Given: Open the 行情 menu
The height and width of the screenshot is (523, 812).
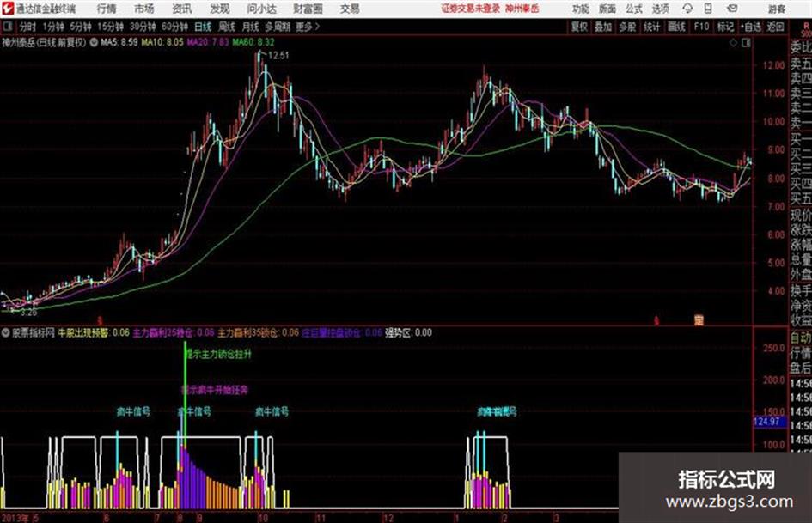Looking at the screenshot, I should tap(107, 9).
